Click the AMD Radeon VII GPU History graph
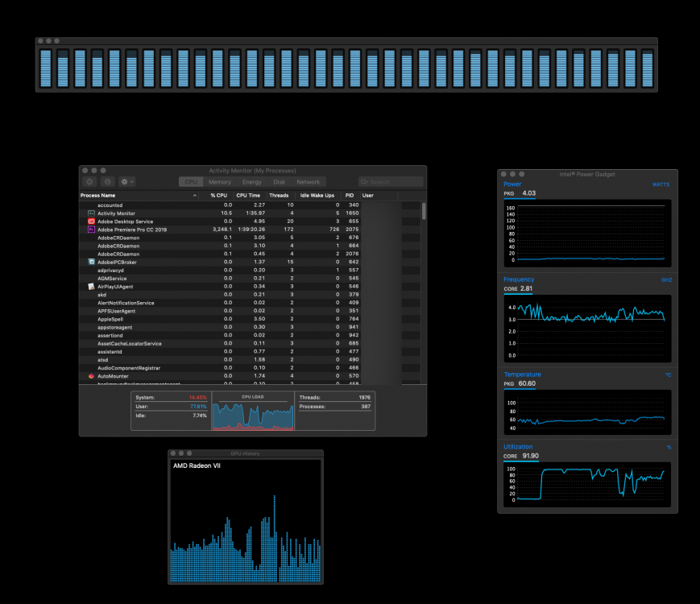The height and width of the screenshot is (604, 700). pos(246,521)
